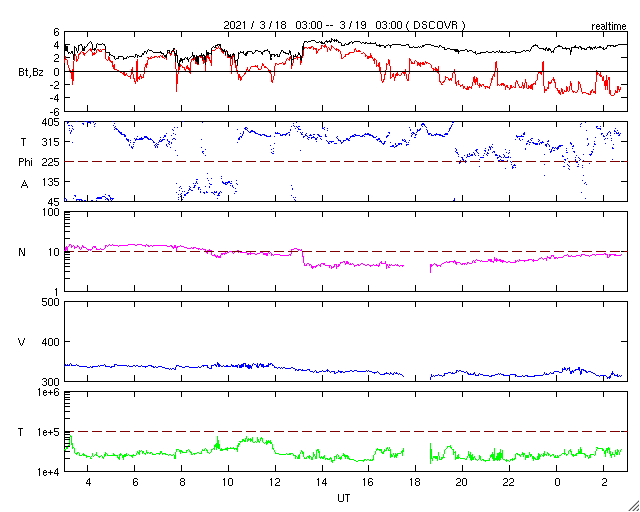The height and width of the screenshot is (512, 640).
Task: Click the "UT" time axis label
Action: tap(344, 498)
